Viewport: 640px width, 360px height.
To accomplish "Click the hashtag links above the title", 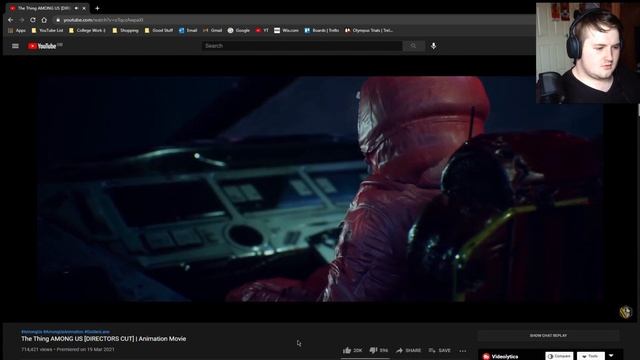I will [x=65, y=332].
